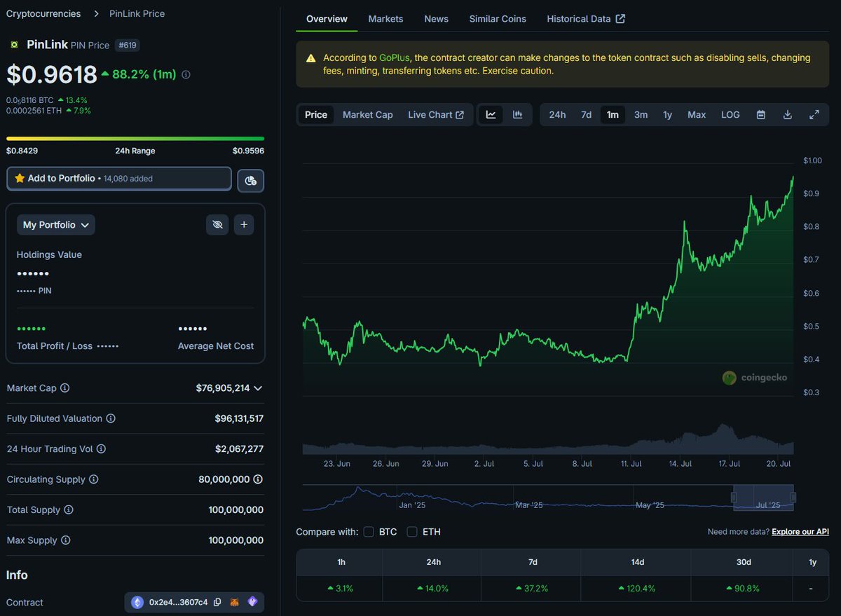Image resolution: width=841 pixels, height=616 pixels.
Task: Go to Cryptocurrencies breadcrumb
Action: [x=43, y=13]
